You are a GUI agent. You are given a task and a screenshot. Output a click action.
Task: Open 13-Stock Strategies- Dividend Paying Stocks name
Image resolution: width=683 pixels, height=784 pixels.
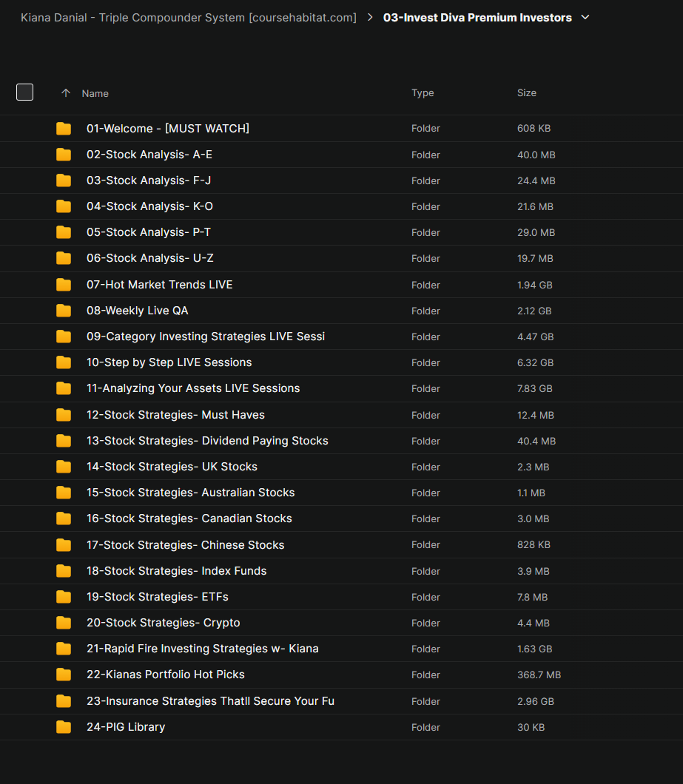[x=207, y=441]
